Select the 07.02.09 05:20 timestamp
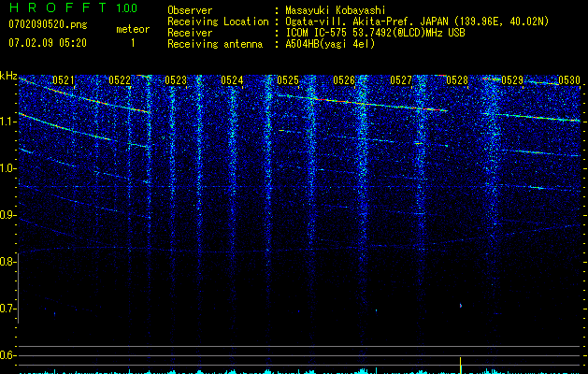 47,43
